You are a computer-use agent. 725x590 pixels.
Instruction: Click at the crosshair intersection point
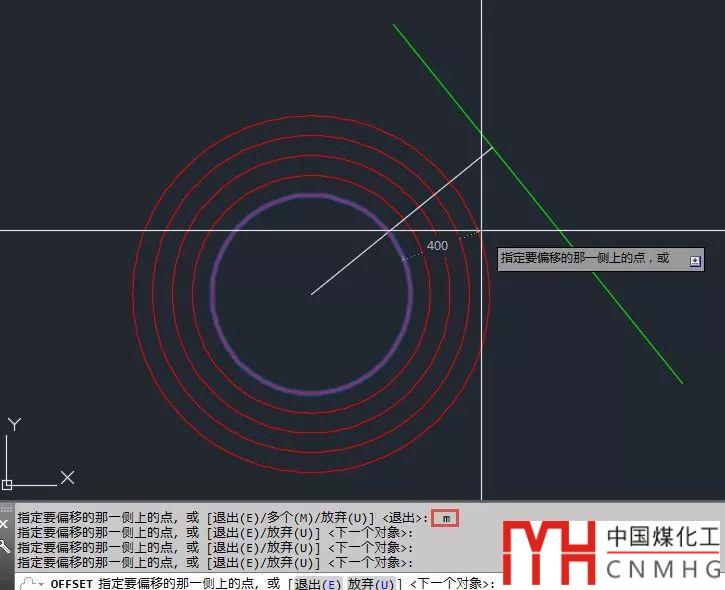[x=482, y=230]
